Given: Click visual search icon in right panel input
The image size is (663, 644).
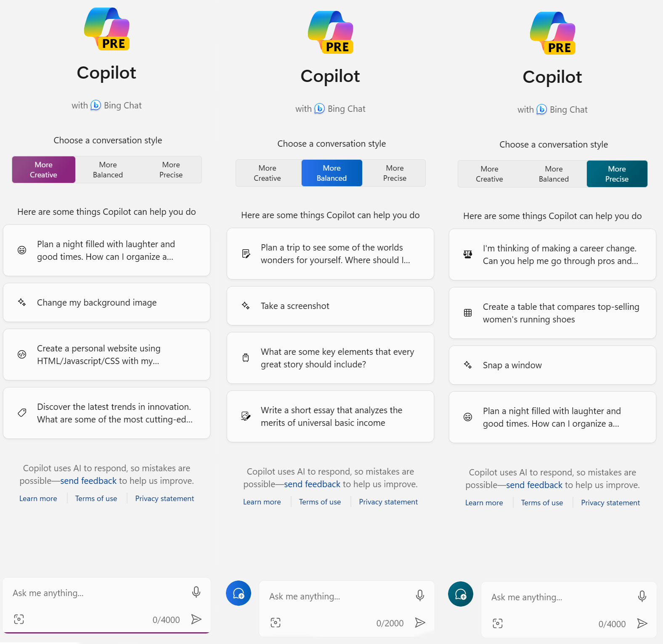Looking at the screenshot, I should (498, 623).
